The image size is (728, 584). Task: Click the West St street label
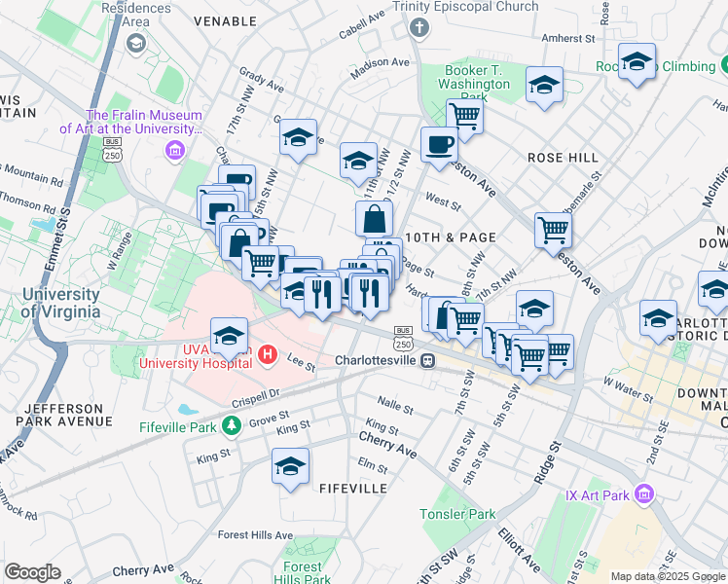(444, 201)
